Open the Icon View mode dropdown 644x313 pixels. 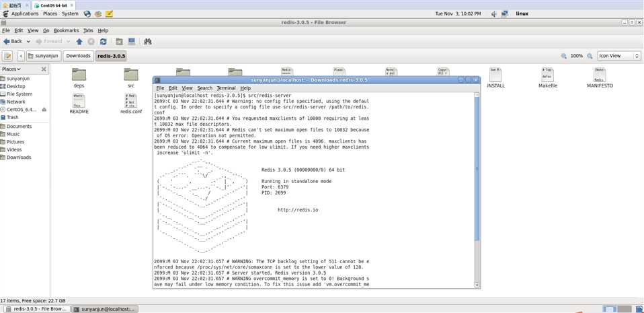pos(619,56)
